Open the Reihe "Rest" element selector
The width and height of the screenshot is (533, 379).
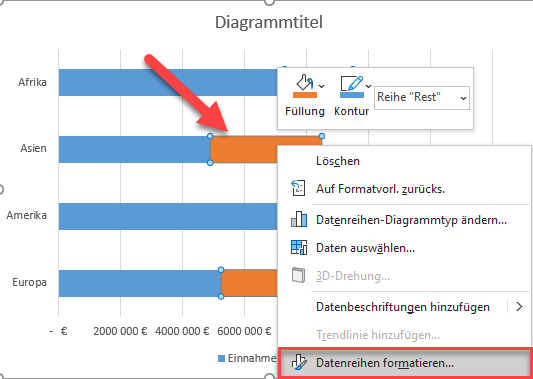pos(422,98)
